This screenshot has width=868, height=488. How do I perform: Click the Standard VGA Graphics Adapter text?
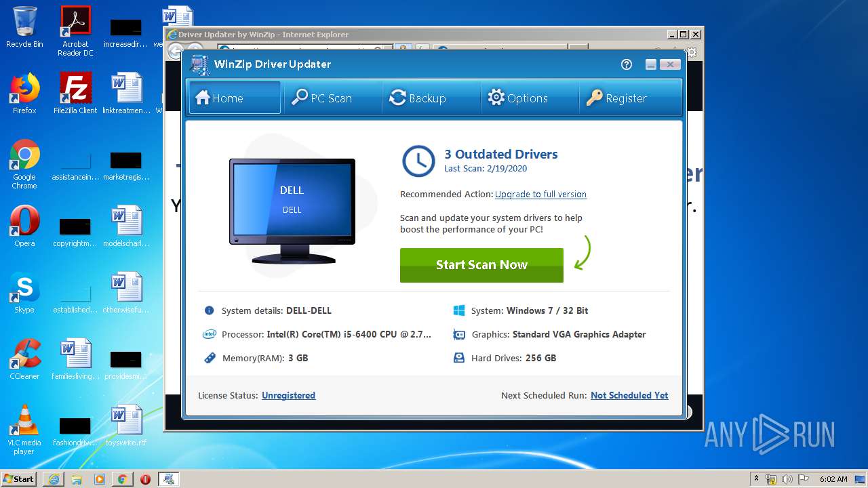(x=579, y=335)
